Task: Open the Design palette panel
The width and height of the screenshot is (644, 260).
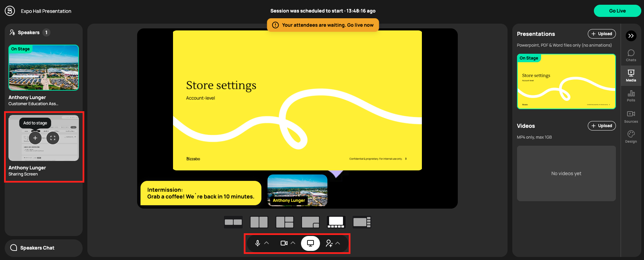Action: [631, 137]
